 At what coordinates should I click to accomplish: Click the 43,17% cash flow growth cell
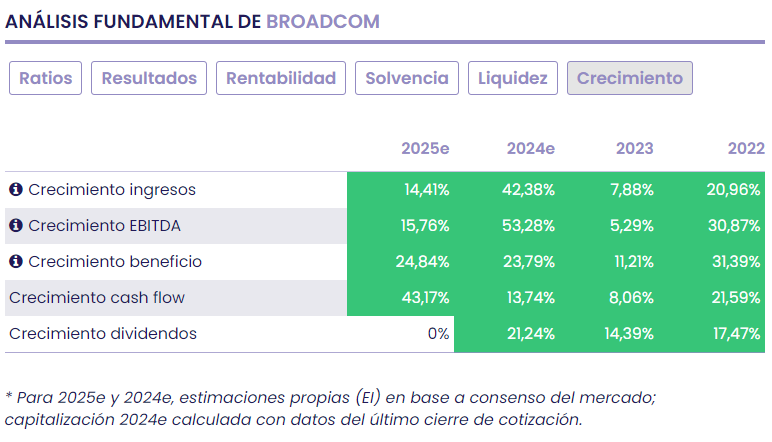coord(425,298)
